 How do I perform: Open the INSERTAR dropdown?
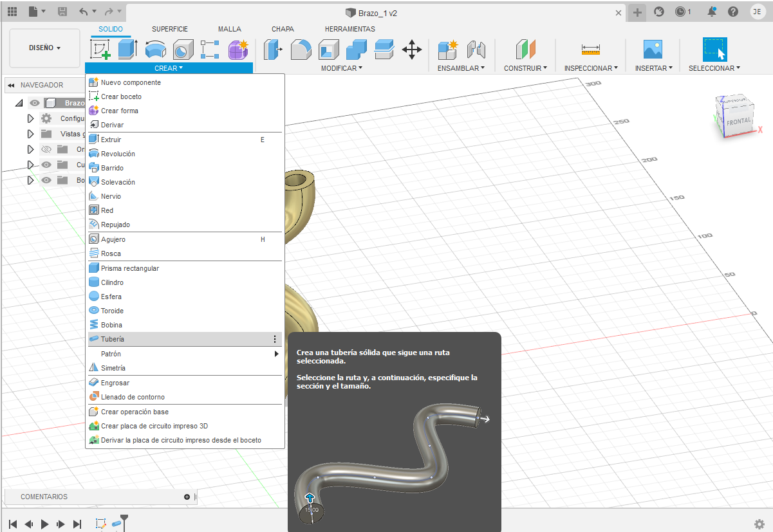(x=653, y=68)
